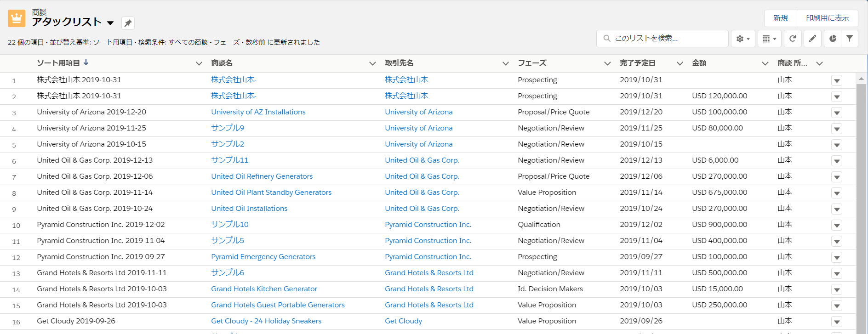Open row actions for サンプル9 row
This screenshot has width=868, height=334.
(837, 129)
